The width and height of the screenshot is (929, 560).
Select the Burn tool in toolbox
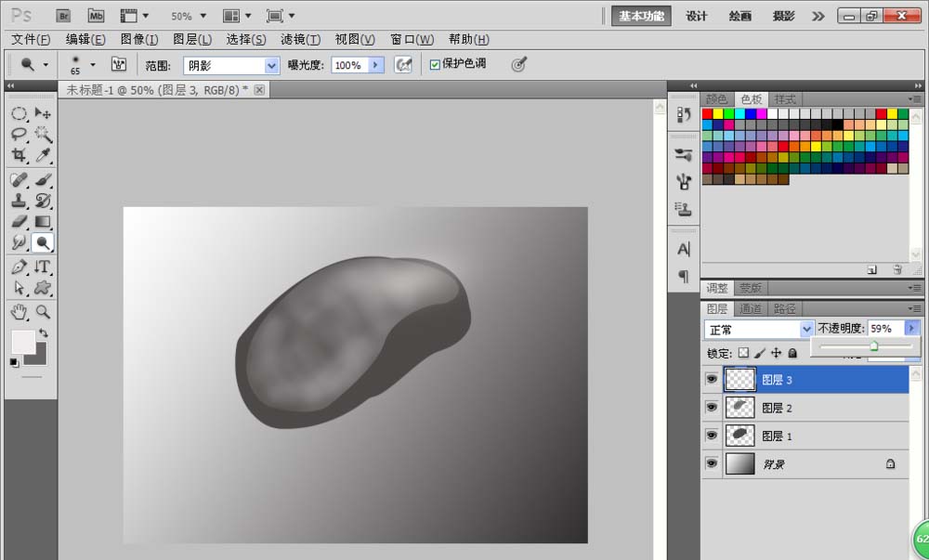tap(43, 242)
